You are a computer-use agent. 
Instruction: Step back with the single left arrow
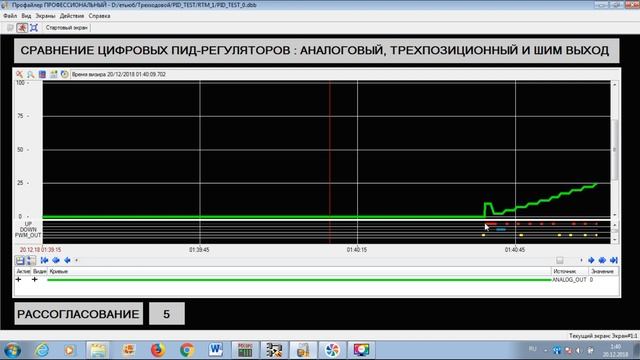(67, 260)
